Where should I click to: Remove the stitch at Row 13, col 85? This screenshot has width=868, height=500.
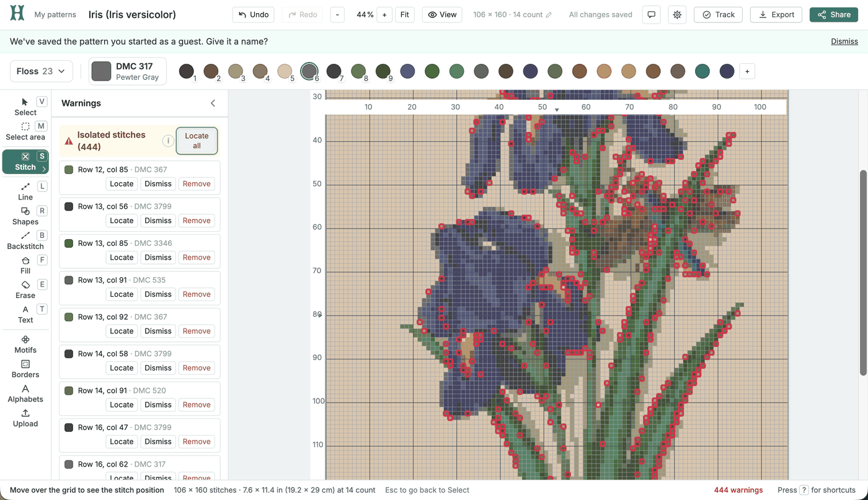click(197, 258)
